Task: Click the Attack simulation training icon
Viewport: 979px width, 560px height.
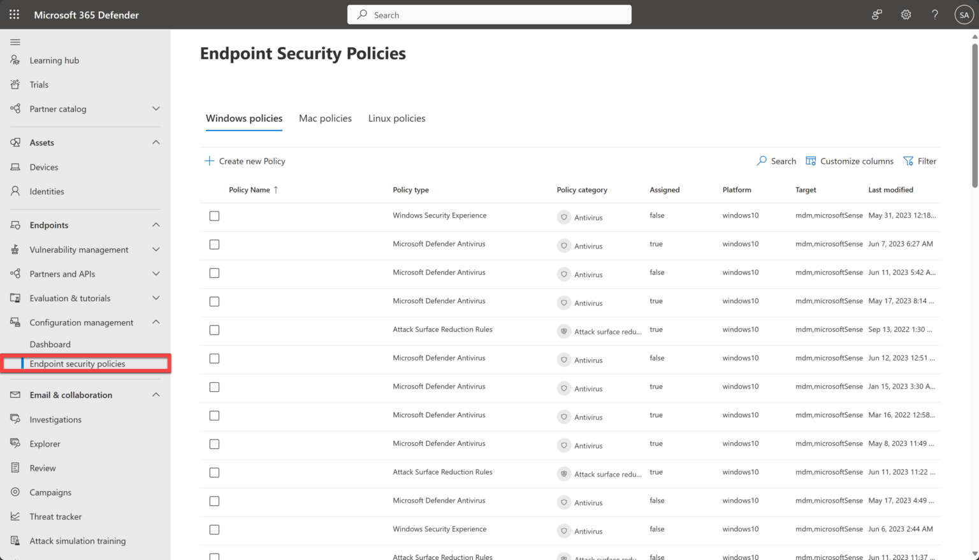Action: pos(15,541)
